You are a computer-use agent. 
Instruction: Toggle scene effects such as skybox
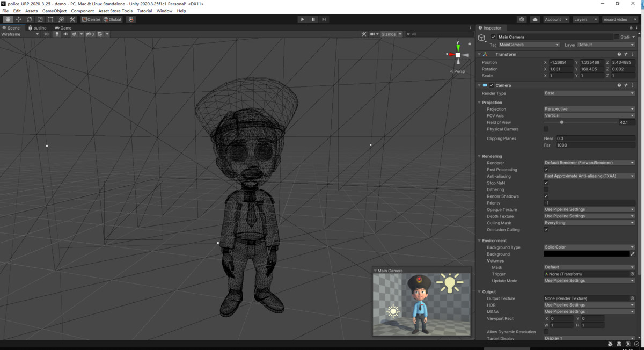75,34
